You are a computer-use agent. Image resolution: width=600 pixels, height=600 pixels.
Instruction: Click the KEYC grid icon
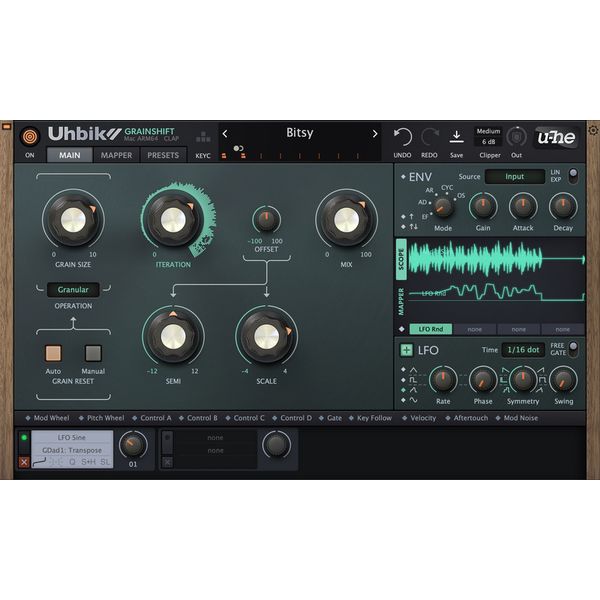(x=203, y=138)
